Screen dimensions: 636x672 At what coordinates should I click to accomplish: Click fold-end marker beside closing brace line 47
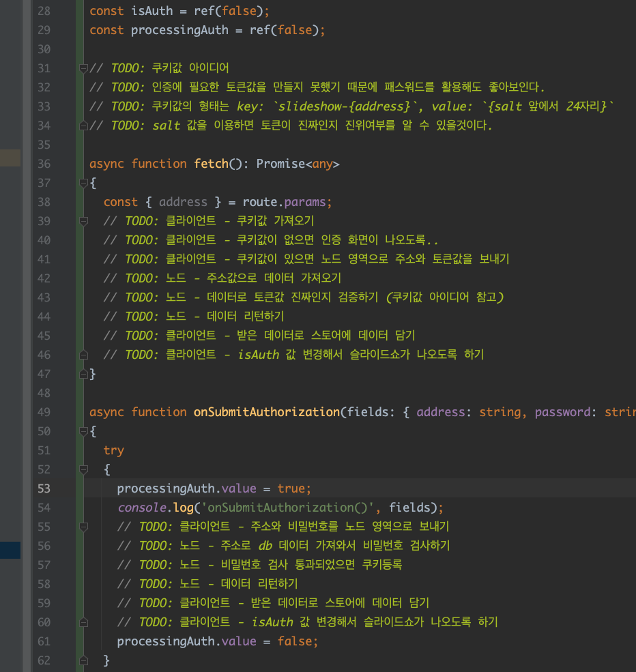pos(83,374)
